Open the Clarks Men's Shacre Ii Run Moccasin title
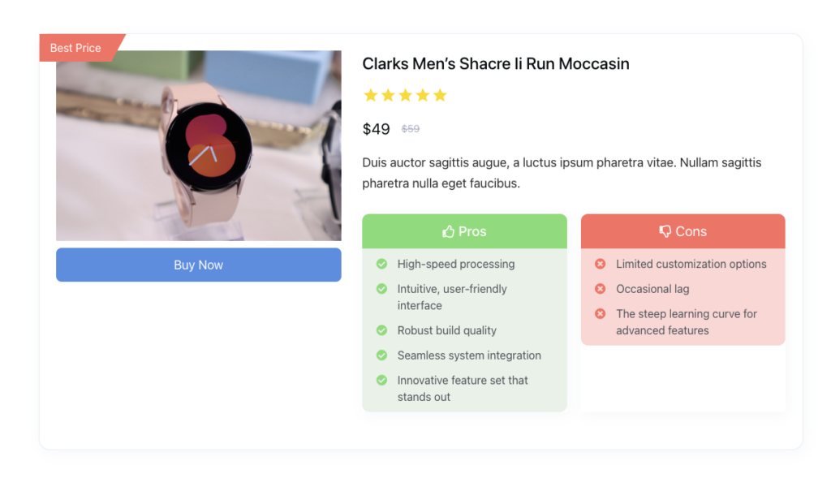The width and height of the screenshot is (831, 504). click(495, 64)
